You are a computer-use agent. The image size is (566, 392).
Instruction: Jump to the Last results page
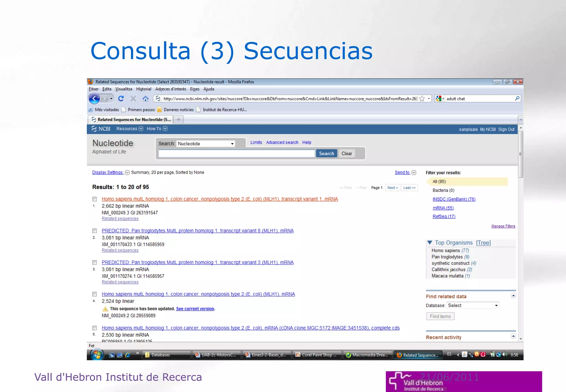[x=409, y=188]
